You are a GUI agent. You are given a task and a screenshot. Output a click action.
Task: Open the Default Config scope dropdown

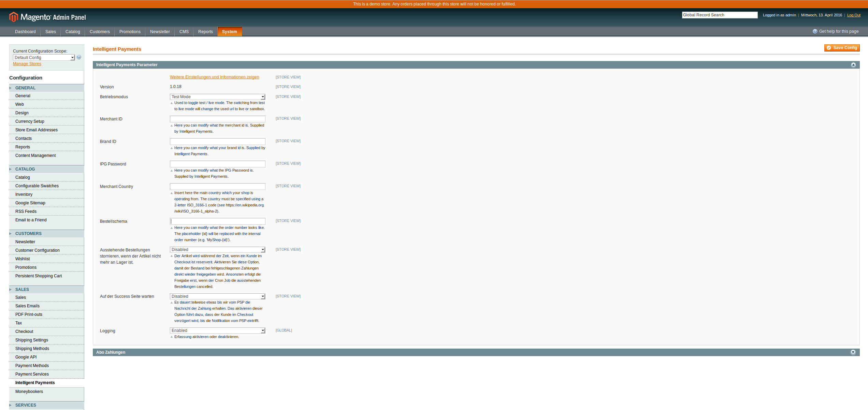44,58
